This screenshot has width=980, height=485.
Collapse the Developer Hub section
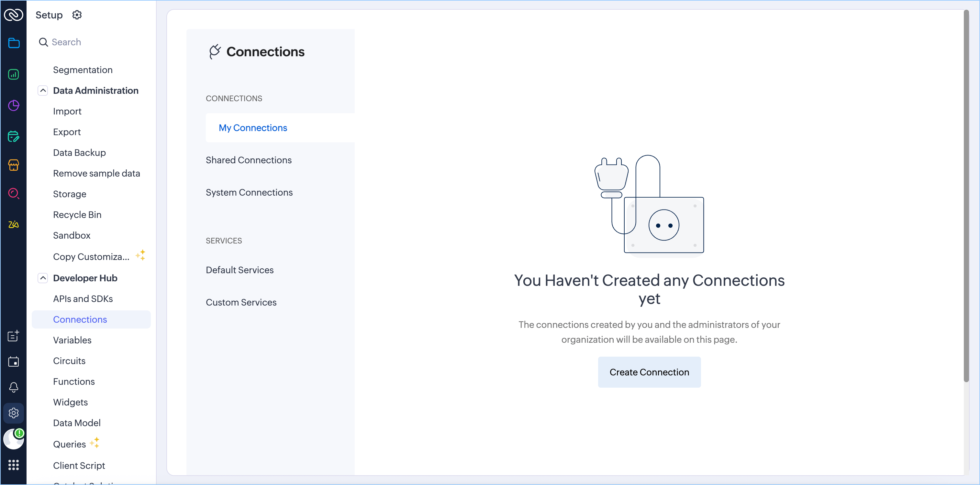43,278
